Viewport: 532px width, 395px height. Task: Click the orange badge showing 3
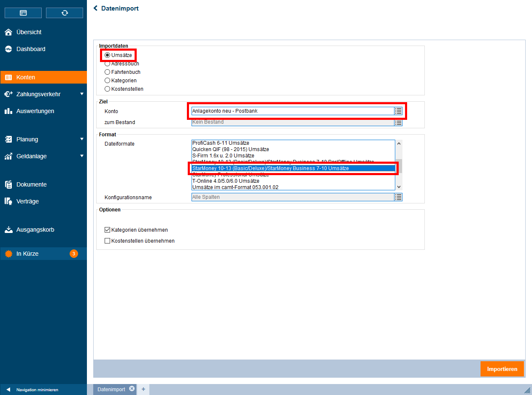[x=74, y=254]
